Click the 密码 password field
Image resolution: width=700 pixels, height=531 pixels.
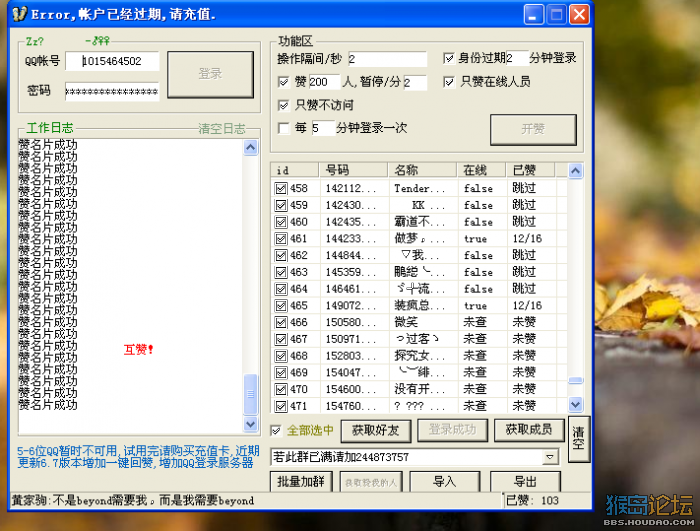click(112, 92)
